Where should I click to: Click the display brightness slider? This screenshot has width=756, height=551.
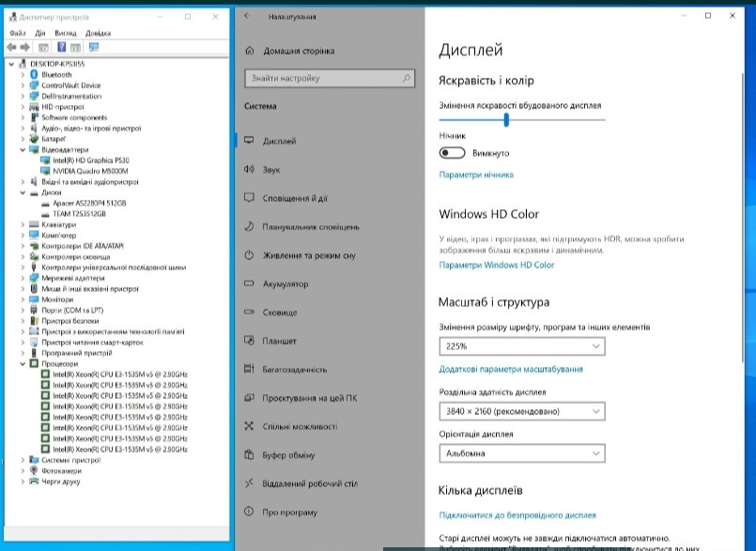507,120
